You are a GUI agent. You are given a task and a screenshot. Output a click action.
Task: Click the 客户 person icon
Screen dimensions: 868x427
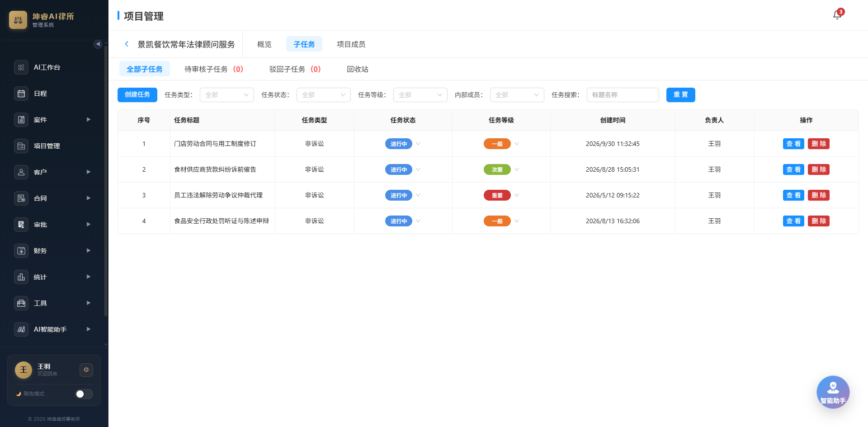[21, 172]
